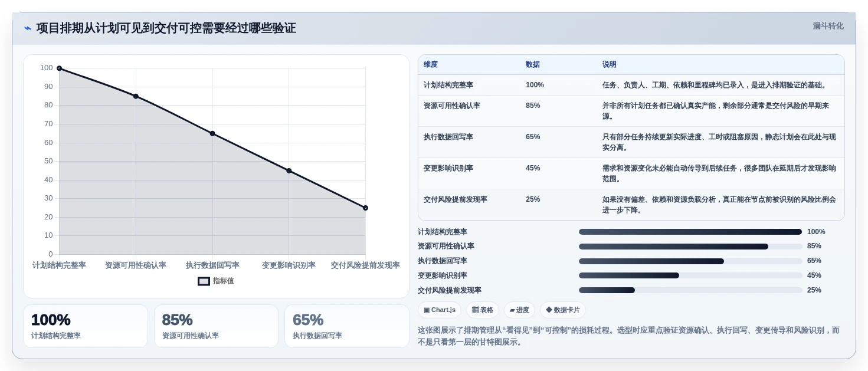
Task: Select 交付风险提前发现率 table row cell
Action: click(456, 199)
